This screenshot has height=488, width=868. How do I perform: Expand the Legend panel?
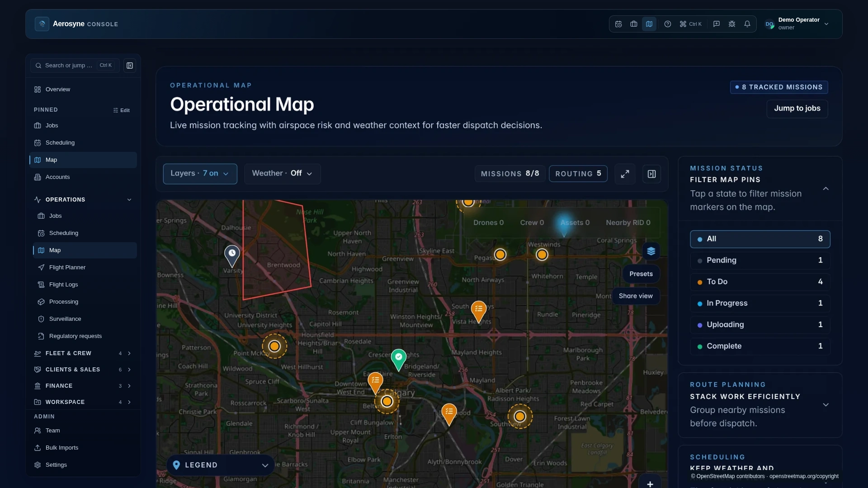click(220, 465)
